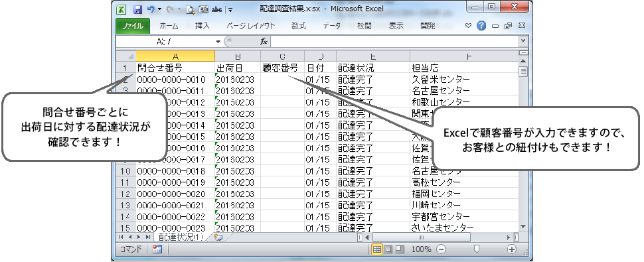The image size is (644, 262).
Task: Click the ribbon minimize heart-shaped arrow icon
Action: 468,26
